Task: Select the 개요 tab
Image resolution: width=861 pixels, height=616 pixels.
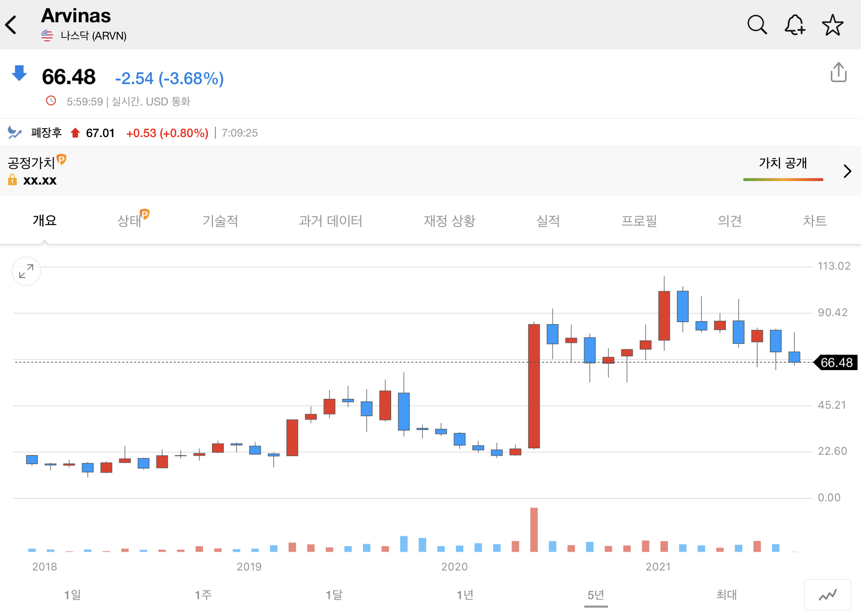Action: click(x=45, y=221)
